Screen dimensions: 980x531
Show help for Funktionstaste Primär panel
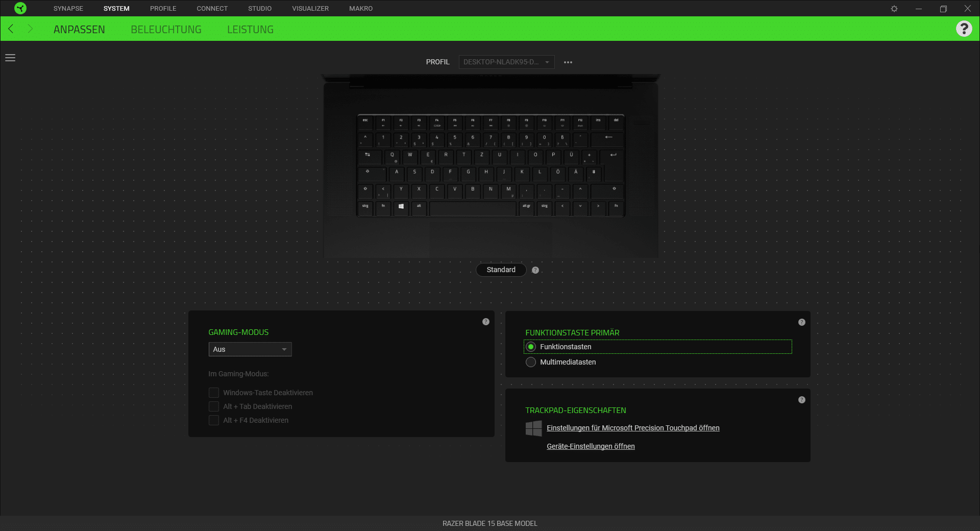coord(801,322)
